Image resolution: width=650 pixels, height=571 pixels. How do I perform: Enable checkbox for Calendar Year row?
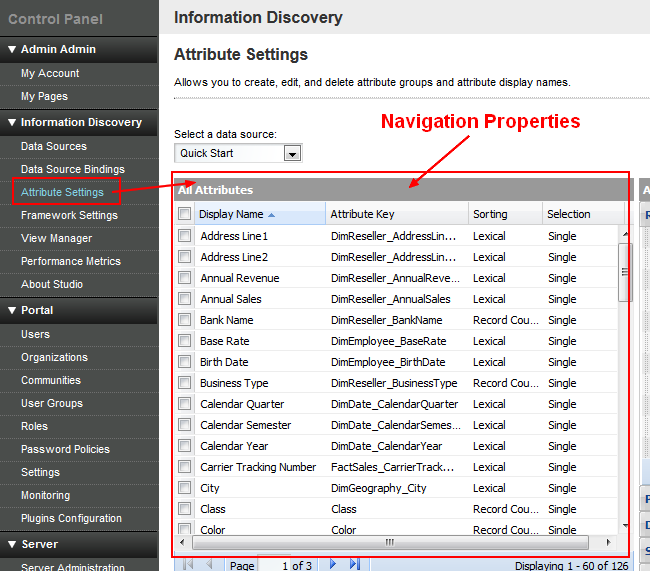pos(184,446)
